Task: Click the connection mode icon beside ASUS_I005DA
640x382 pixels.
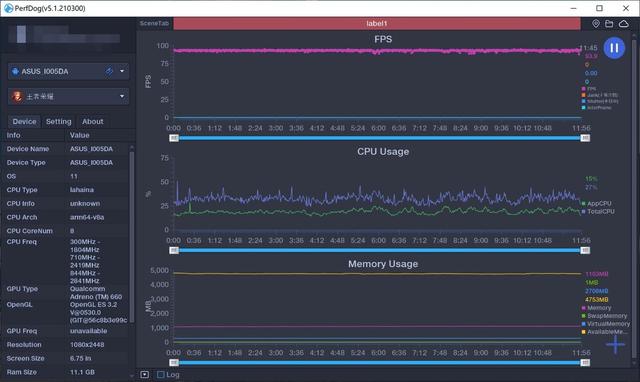Action: click(109, 71)
